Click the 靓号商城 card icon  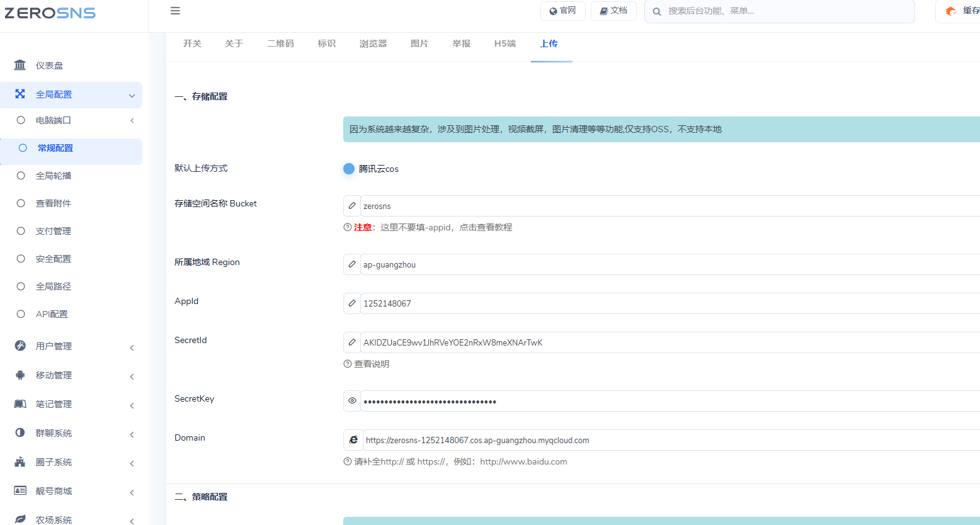20,490
